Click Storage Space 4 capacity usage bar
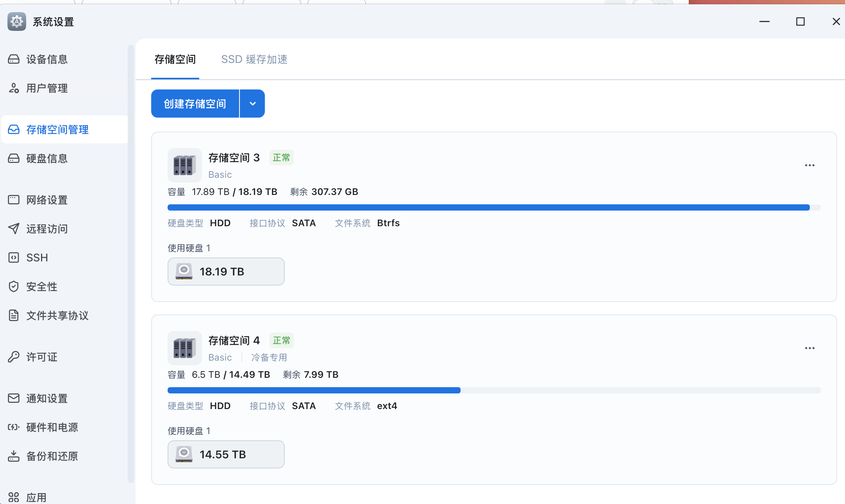 [x=494, y=390]
